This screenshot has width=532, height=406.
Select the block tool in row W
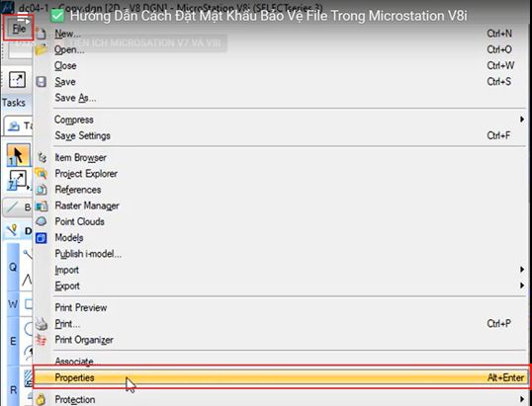[29, 303]
